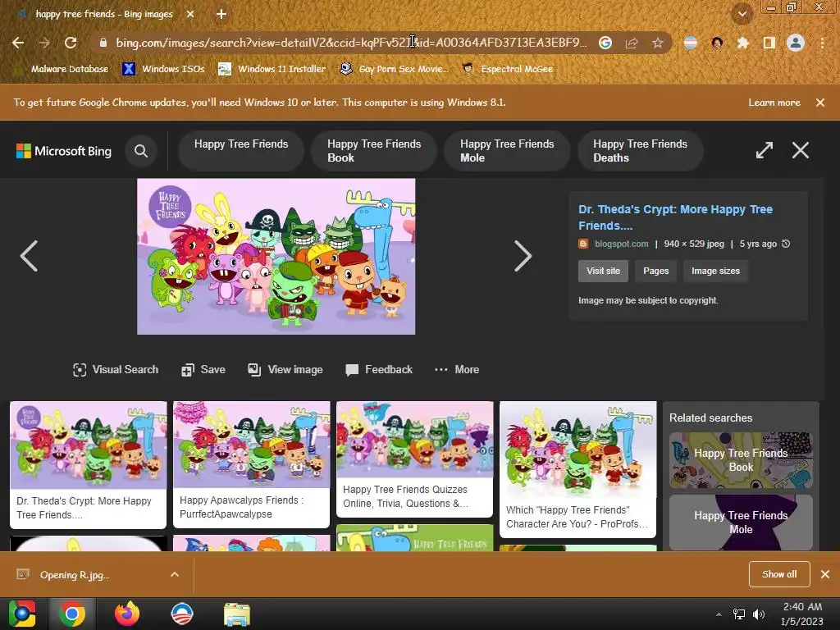Viewport: 840px width, 630px height.
Task: Click the Opening R.jpg download item
Action: point(75,575)
